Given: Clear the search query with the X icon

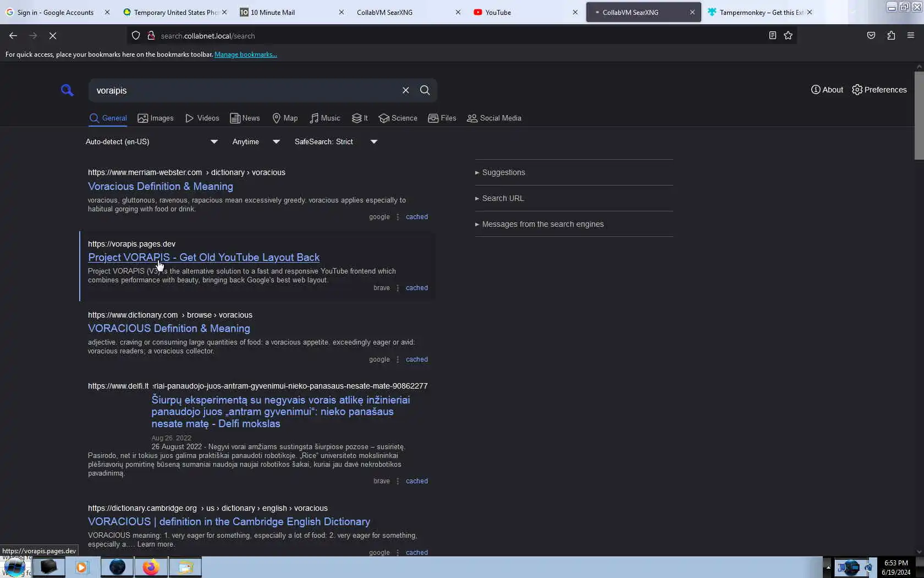Looking at the screenshot, I should click(405, 90).
